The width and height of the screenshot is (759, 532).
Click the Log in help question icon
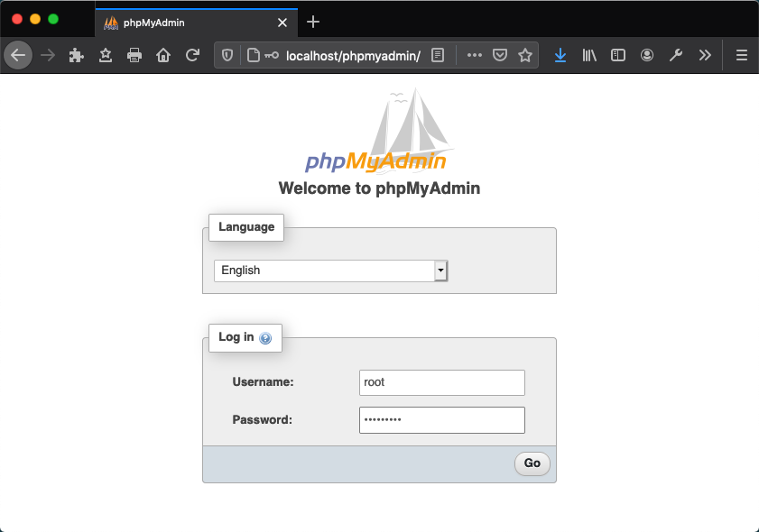point(265,338)
